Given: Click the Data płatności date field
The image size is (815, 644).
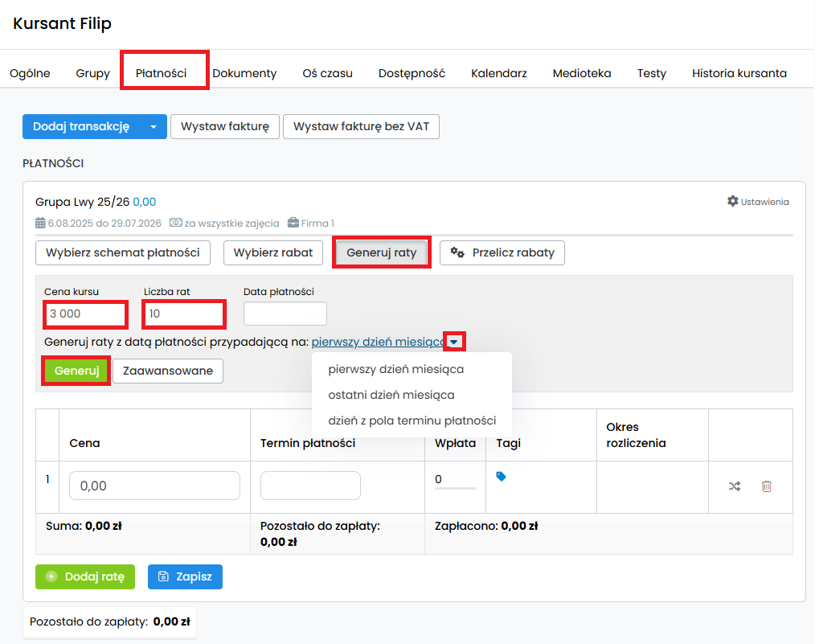Looking at the screenshot, I should tap(285, 314).
